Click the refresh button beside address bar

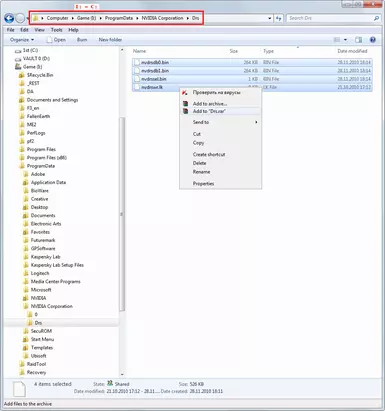point(279,18)
